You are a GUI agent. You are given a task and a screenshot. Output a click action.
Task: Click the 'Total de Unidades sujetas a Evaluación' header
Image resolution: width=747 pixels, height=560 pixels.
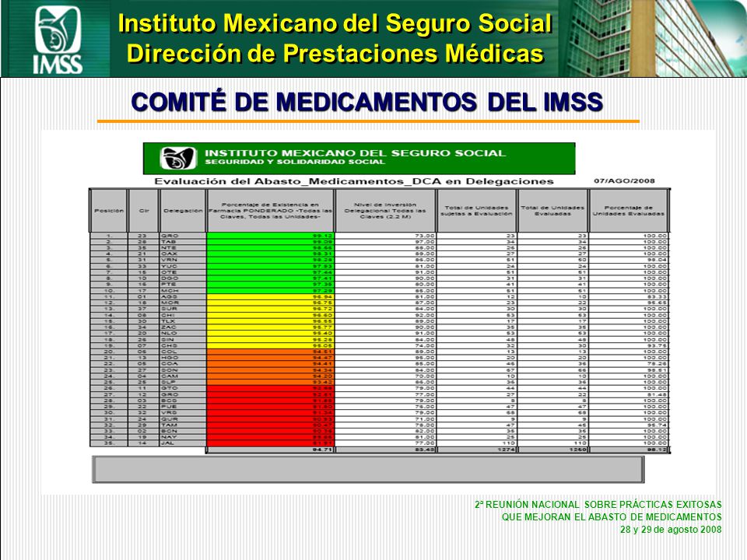point(476,211)
